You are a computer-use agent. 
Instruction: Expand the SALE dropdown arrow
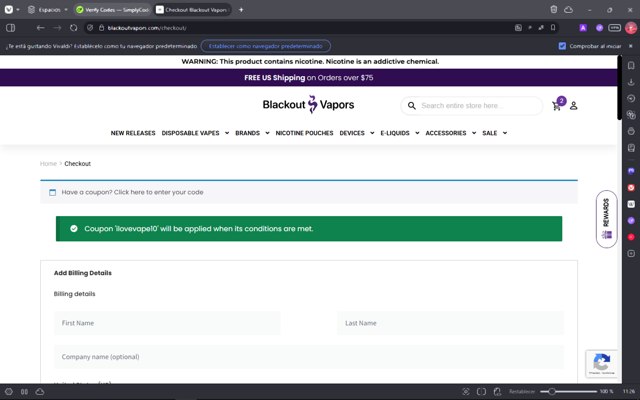pos(505,133)
